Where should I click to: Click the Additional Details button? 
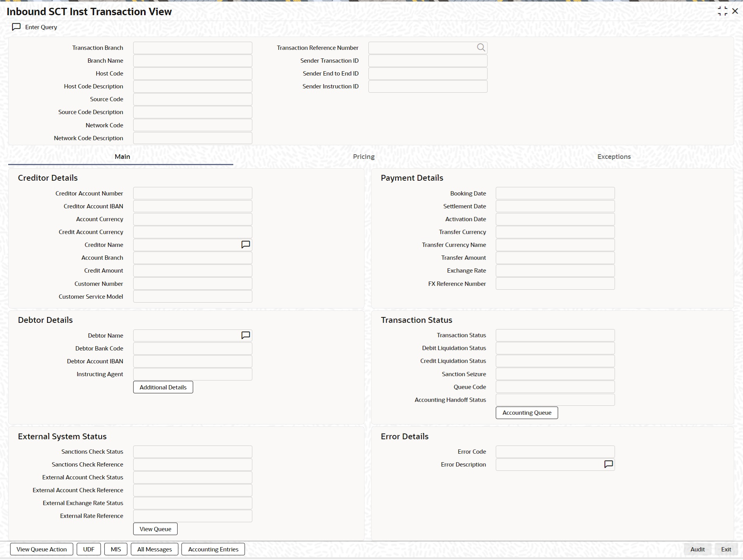[163, 387]
